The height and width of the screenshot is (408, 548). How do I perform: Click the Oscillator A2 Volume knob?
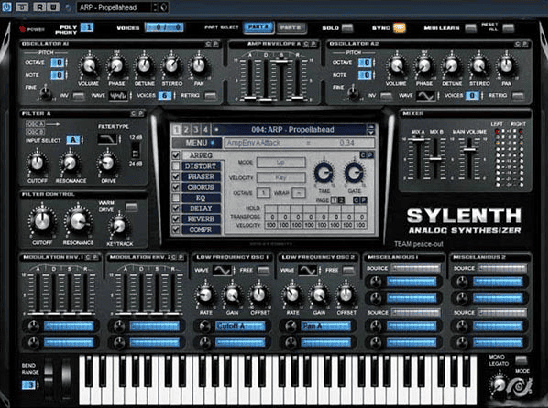[396, 65]
